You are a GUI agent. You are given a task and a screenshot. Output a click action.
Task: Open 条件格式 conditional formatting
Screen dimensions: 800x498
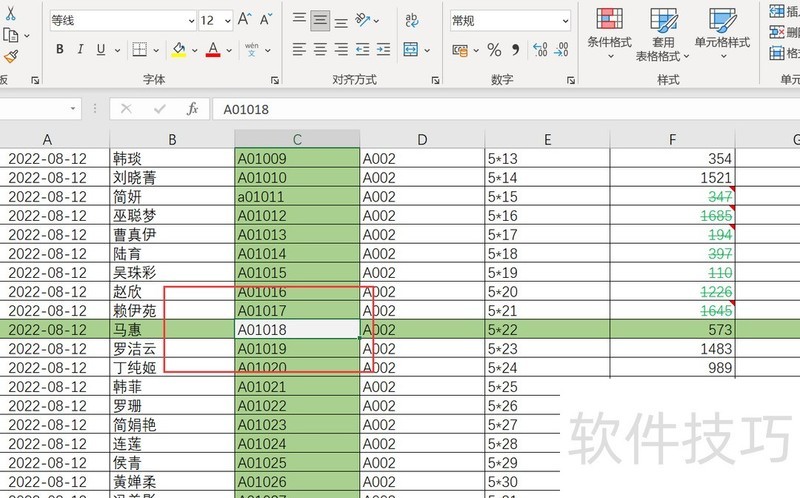609,33
